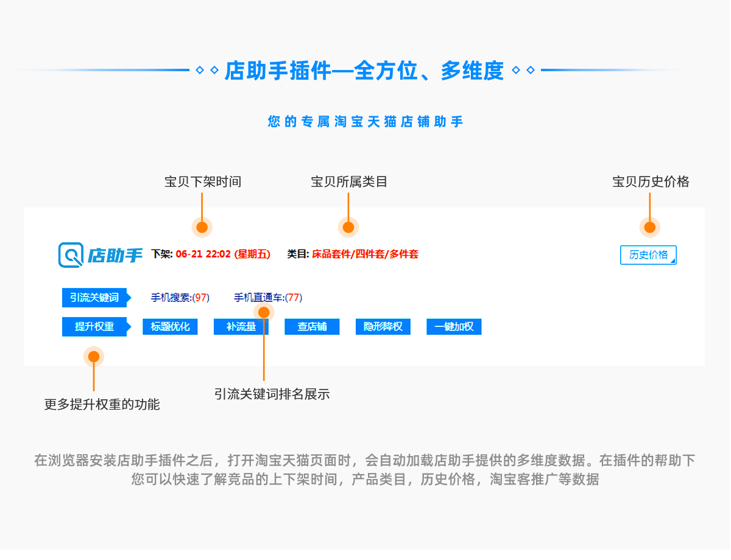Switch to the 提升权重 weight tab
Screen dimensions: 731x560
(x=93, y=327)
